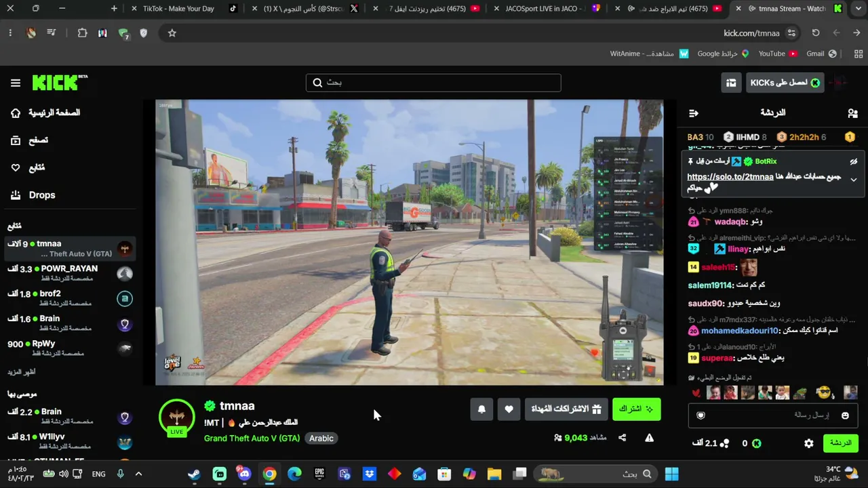Collapse the chat panel arrow icon
This screenshot has width=868, height=488.
(x=693, y=113)
